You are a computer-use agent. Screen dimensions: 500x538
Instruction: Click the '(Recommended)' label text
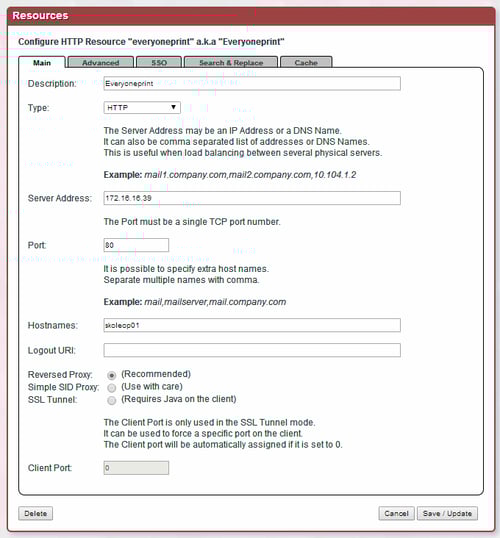(156, 374)
